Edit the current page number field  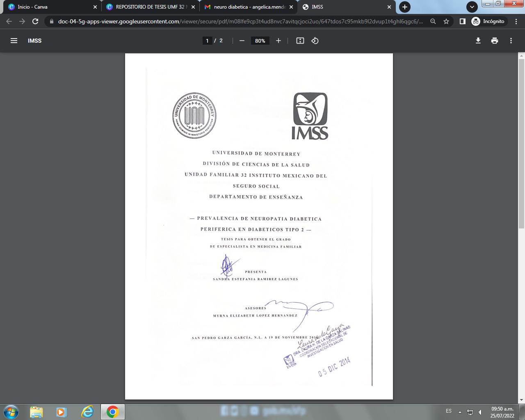click(207, 41)
